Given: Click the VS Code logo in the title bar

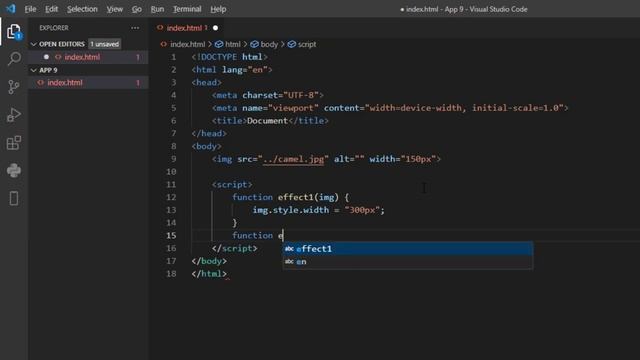Looking at the screenshot, I should [11, 9].
